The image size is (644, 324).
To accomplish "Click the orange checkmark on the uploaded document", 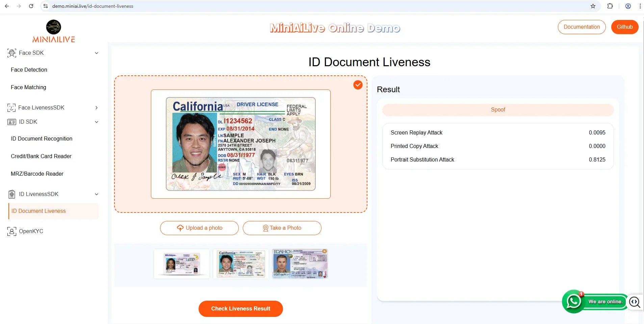I will tap(358, 85).
